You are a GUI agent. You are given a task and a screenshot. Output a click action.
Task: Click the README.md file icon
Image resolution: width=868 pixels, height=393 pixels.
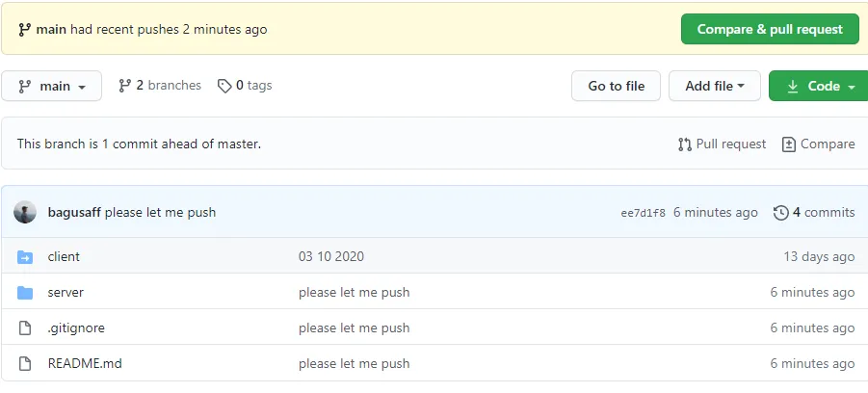pos(25,364)
